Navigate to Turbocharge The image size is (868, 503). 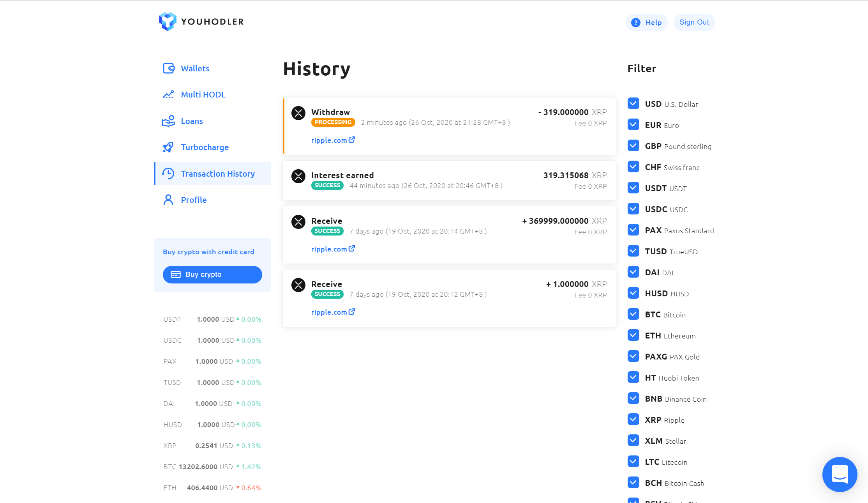[213, 147]
